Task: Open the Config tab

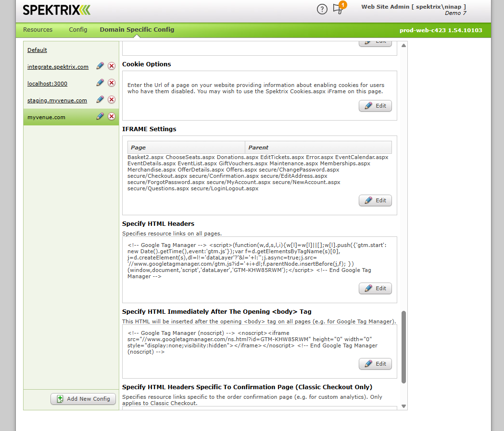Action: (78, 30)
